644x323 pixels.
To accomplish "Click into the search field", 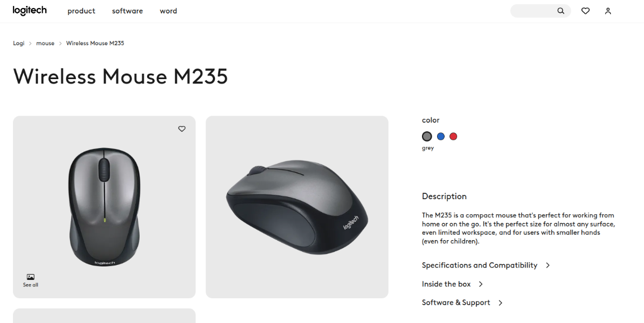I will [x=534, y=11].
